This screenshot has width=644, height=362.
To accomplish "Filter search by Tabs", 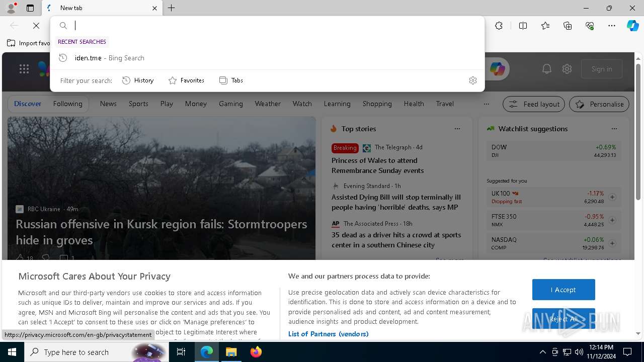I will click(x=231, y=80).
